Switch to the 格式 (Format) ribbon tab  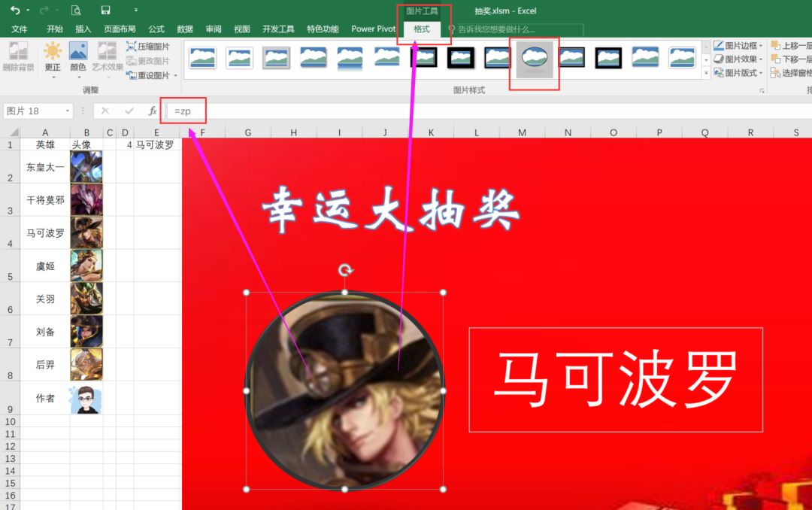422,29
